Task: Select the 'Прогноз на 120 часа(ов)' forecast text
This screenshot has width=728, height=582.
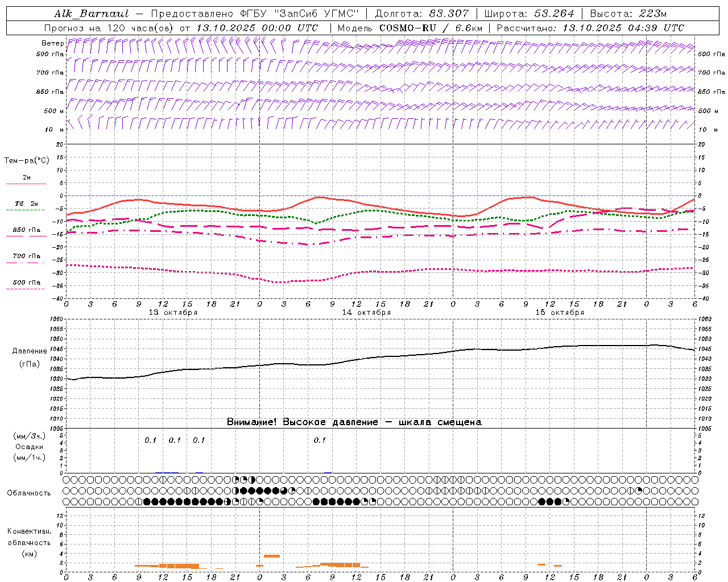Action: [x=109, y=28]
